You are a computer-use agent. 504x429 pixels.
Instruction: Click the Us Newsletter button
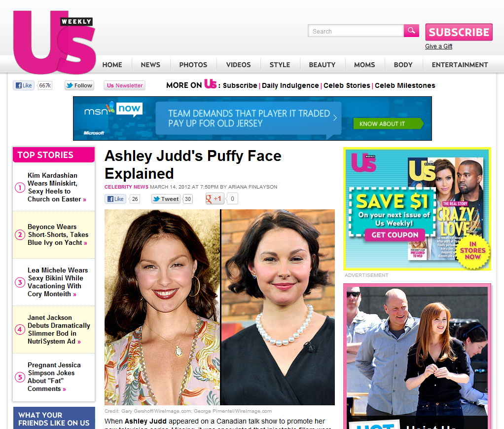click(124, 85)
